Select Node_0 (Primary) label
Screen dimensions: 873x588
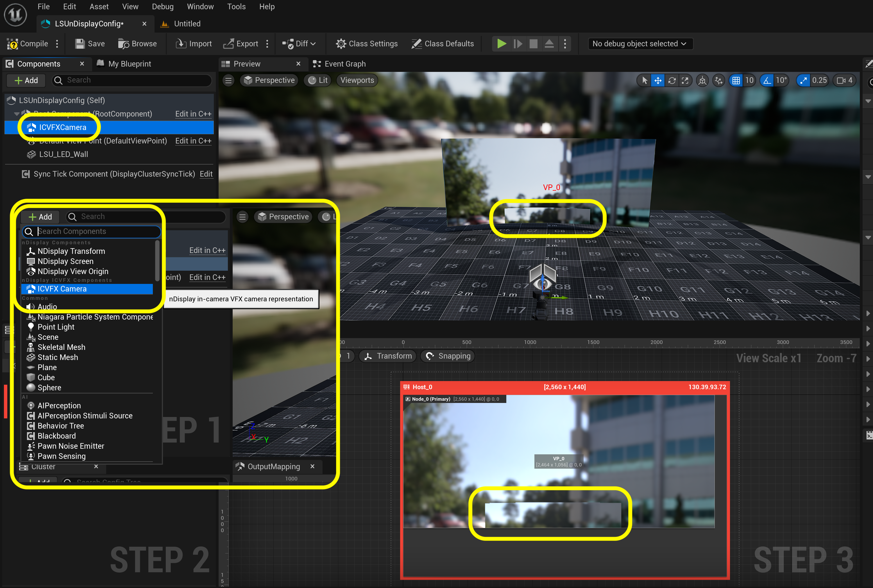pos(431,399)
